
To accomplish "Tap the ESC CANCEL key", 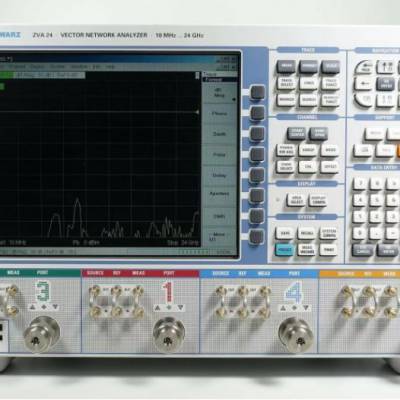I will point(362,250).
